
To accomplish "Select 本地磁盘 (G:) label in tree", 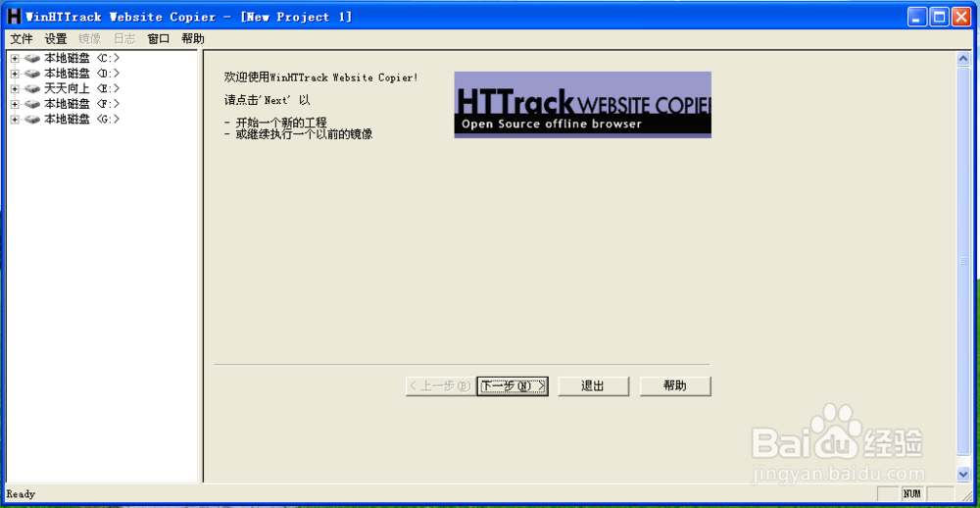I will (81, 119).
